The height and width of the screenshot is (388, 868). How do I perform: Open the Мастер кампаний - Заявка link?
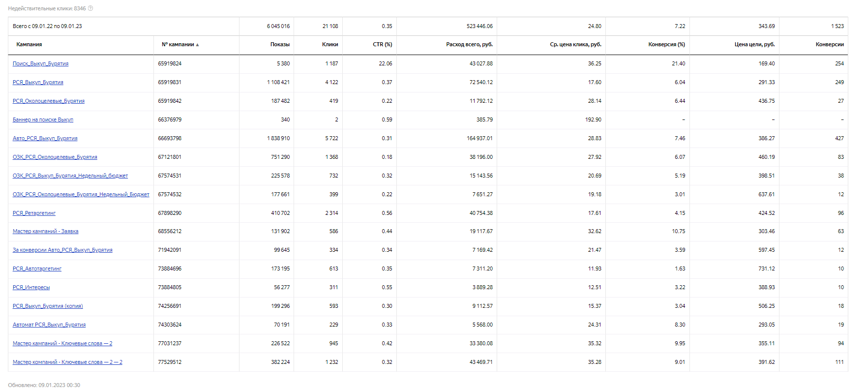pyautogui.click(x=45, y=231)
